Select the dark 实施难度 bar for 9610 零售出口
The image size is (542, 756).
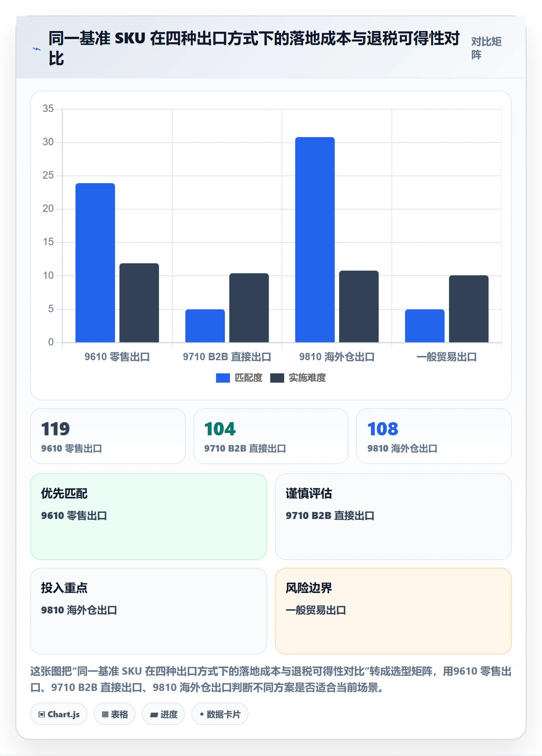[139, 303]
